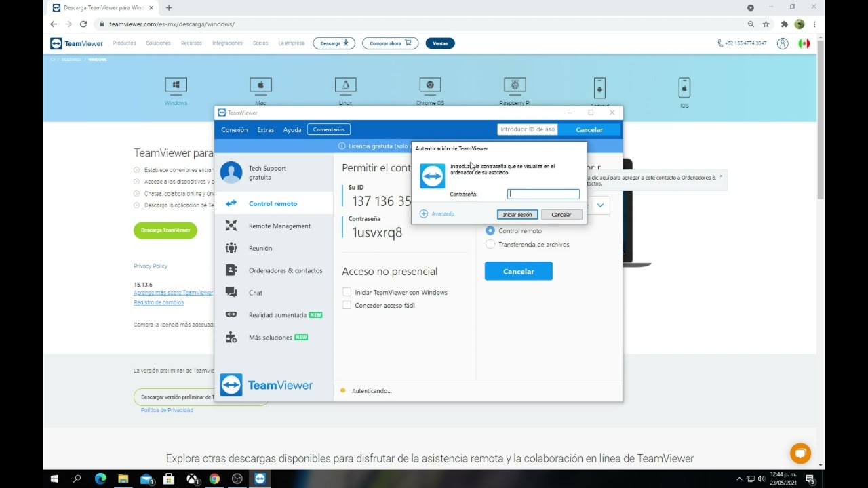The image size is (868, 488).
Task: Click Chrome OS platform icon on webpage
Action: point(430,85)
